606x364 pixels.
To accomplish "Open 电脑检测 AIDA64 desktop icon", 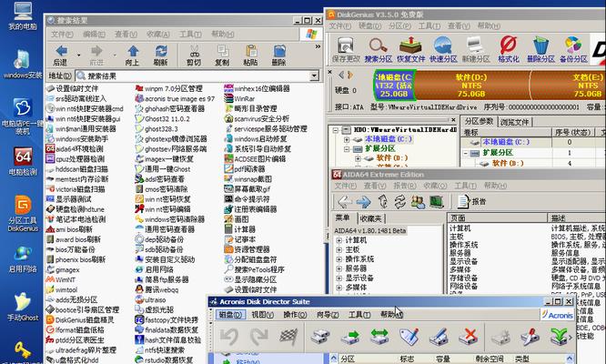I will point(23,161).
